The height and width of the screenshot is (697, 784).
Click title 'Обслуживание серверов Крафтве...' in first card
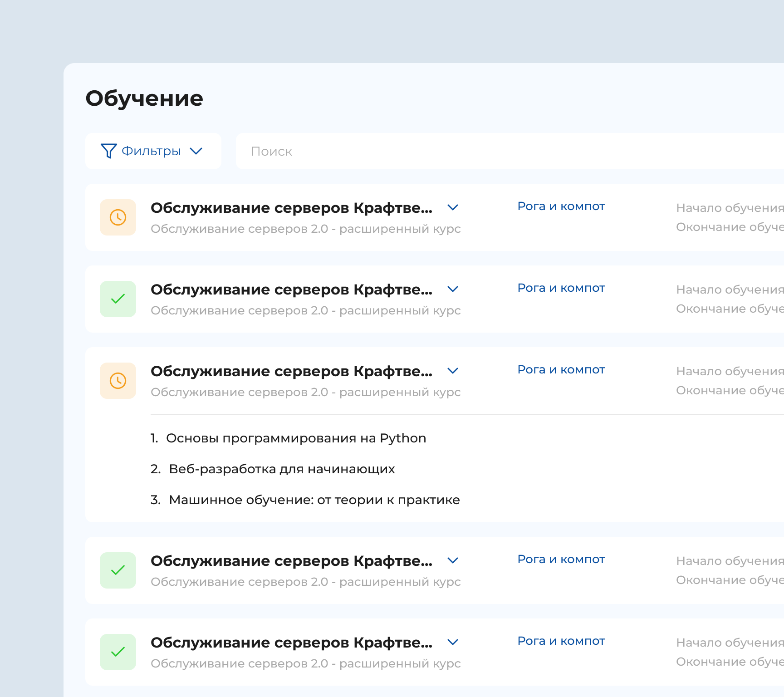291,208
